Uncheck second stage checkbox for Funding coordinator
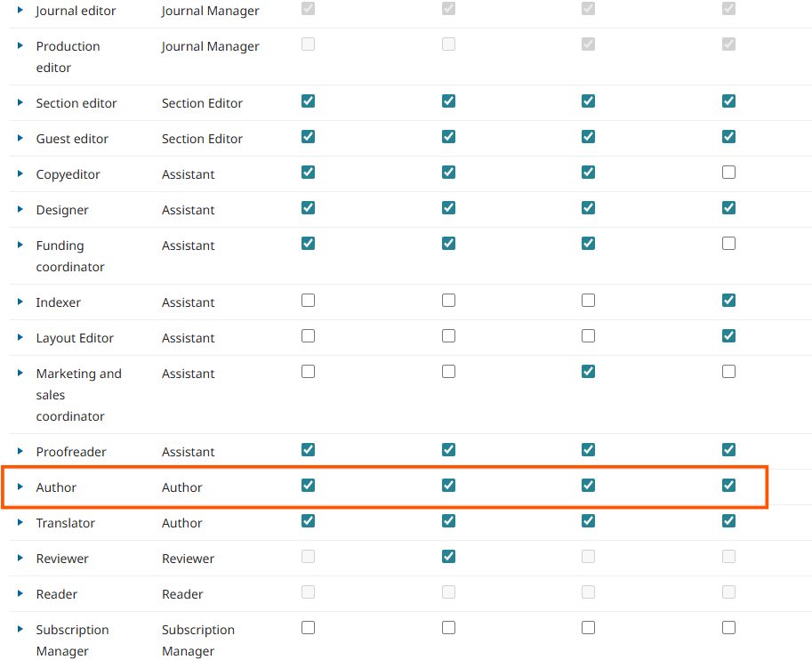This screenshot has width=812, height=660. [448, 244]
